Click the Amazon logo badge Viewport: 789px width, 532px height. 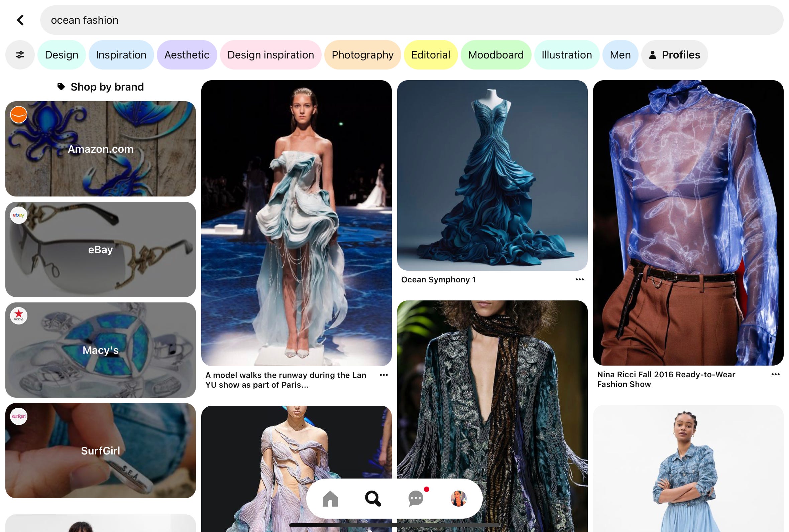pyautogui.click(x=19, y=115)
